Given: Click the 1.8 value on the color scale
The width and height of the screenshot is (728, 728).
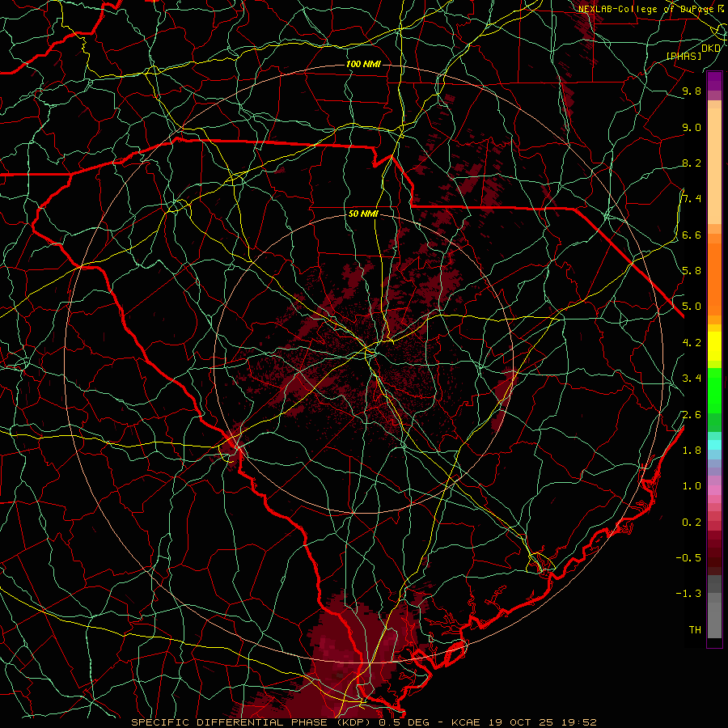Looking at the screenshot, I should pyautogui.click(x=692, y=451).
